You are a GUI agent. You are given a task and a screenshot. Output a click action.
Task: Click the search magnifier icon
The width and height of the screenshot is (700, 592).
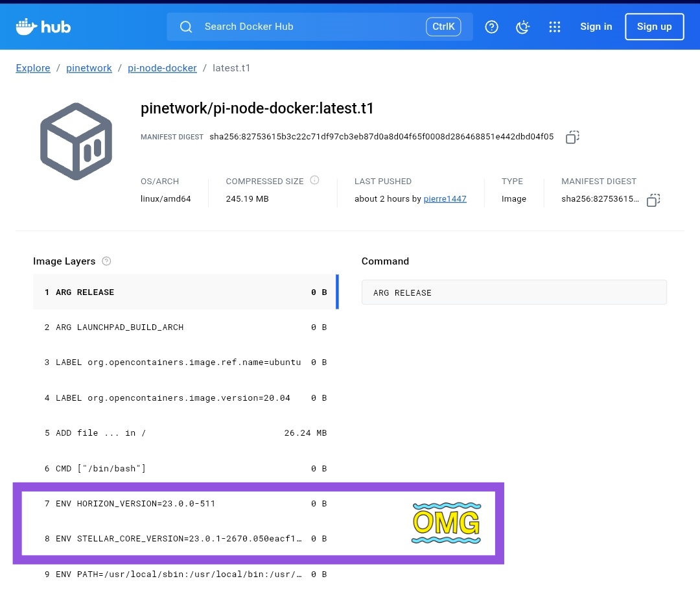pyautogui.click(x=186, y=27)
